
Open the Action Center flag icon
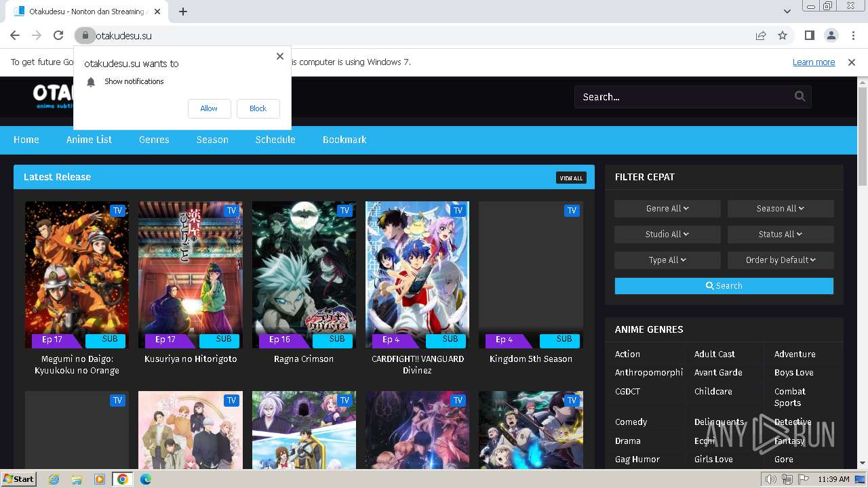pos(804,479)
